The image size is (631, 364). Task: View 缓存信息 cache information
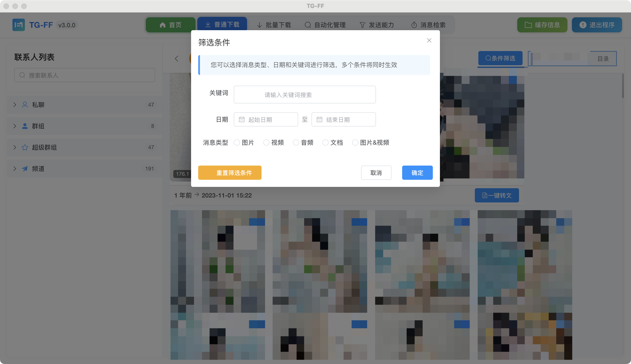click(542, 25)
